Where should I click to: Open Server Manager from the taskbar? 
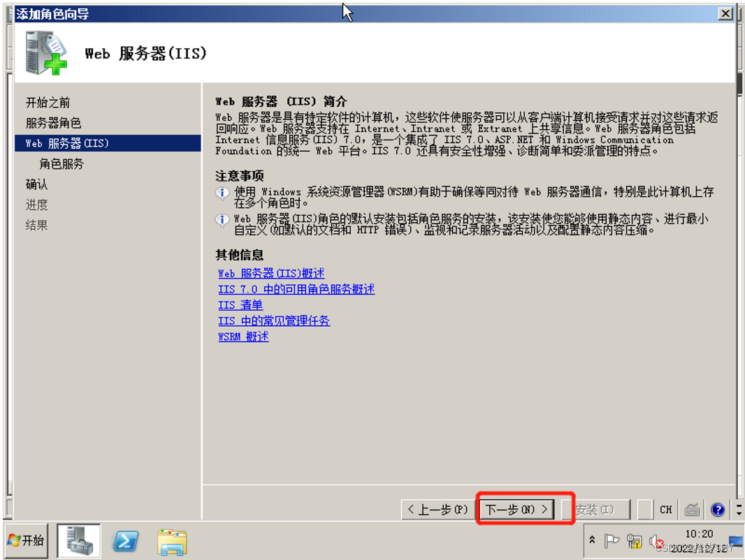point(79,540)
